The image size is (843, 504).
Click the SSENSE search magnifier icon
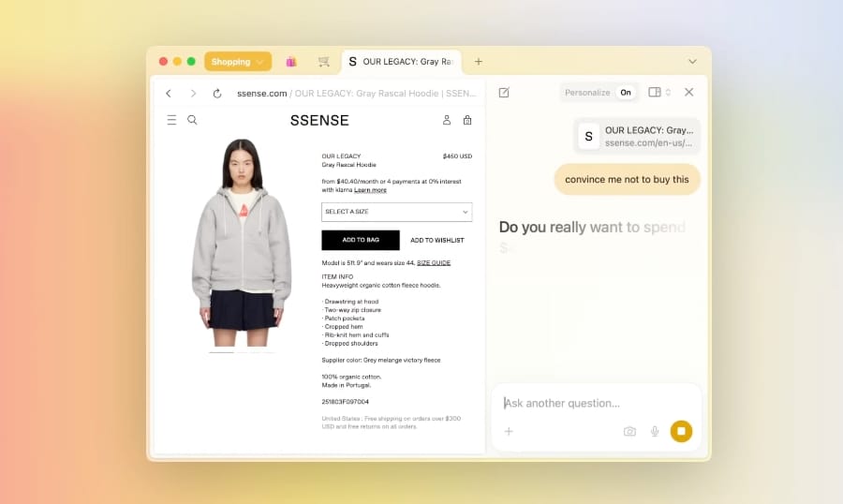point(192,120)
